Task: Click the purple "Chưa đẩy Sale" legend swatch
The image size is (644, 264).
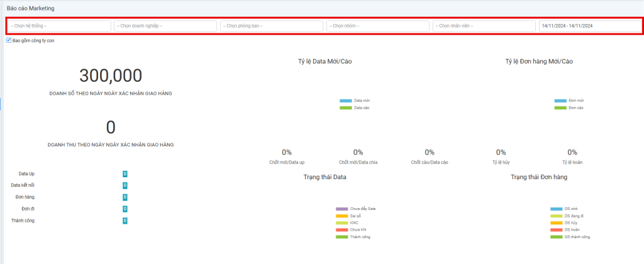Action: tap(341, 209)
